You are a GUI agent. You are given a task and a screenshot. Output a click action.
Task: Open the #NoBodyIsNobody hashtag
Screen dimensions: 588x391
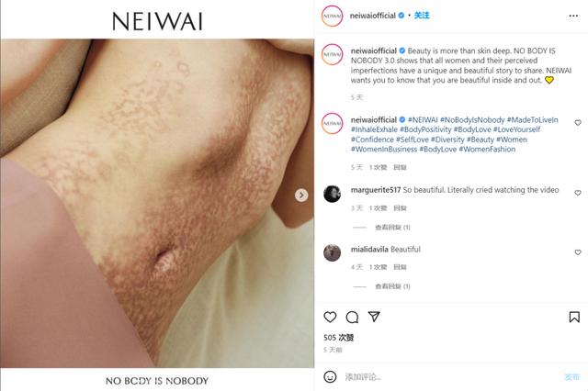(x=472, y=120)
